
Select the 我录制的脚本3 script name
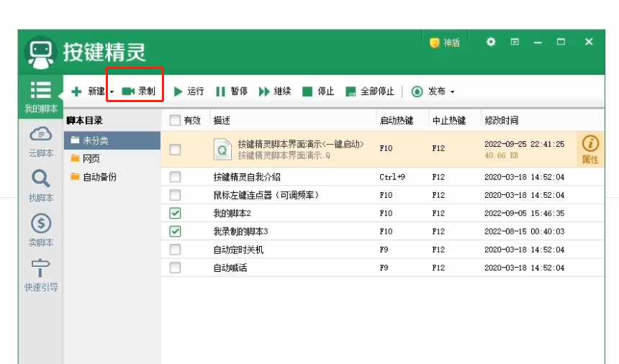coord(241,232)
